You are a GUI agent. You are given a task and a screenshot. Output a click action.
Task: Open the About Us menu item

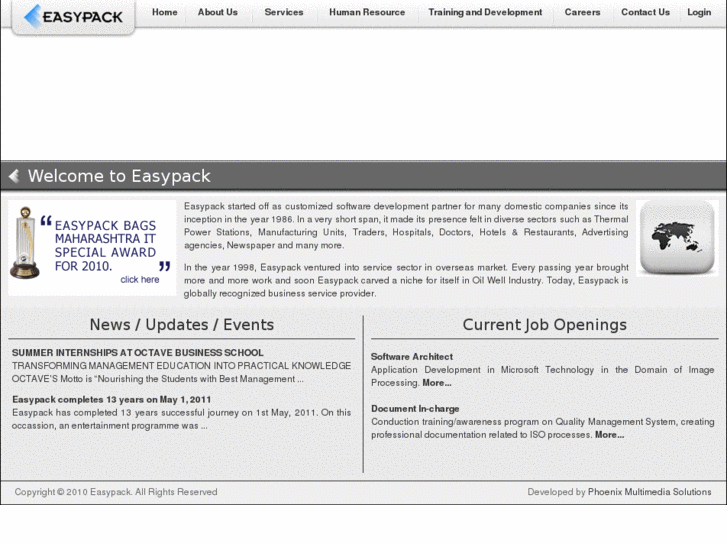(x=217, y=13)
